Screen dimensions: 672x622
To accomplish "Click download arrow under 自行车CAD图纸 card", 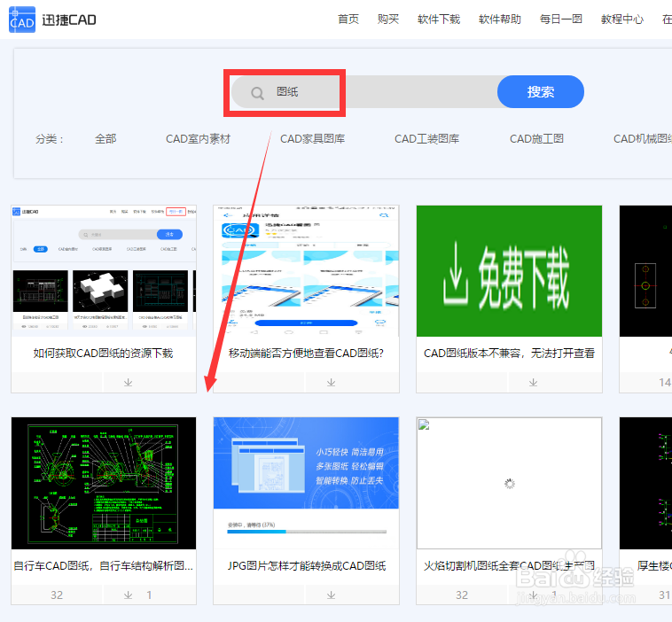I will pyautogui.click(x=129, y=595).
